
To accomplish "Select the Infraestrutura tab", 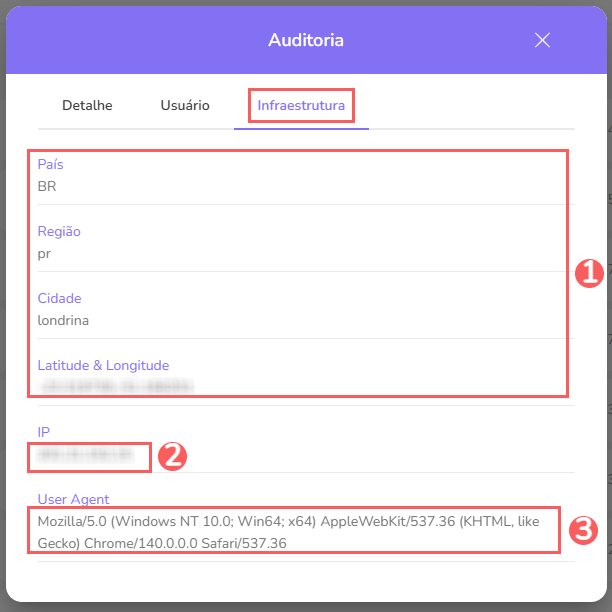I will (301, 105).
